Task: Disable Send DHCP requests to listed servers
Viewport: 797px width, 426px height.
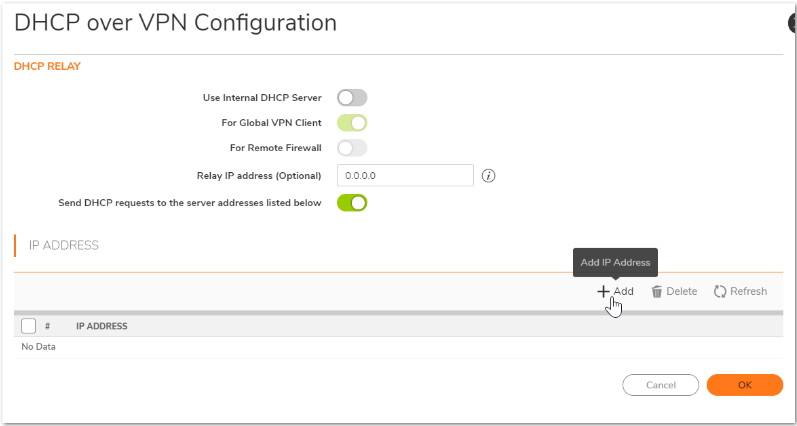Action: pyautogui.click(x=352, y=203)
